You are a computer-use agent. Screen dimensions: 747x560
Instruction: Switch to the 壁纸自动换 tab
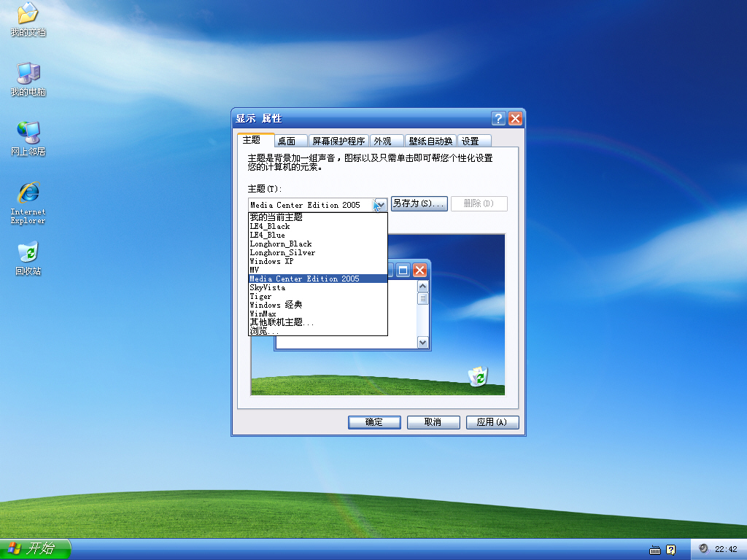pos(430,141)
